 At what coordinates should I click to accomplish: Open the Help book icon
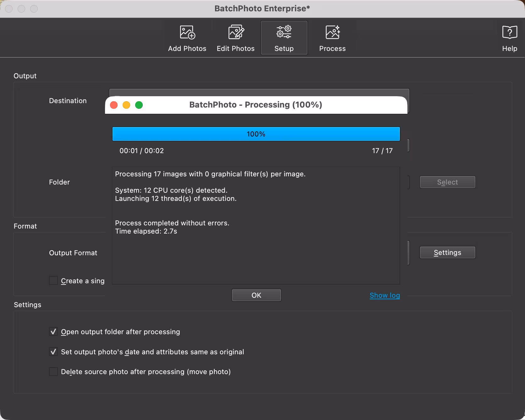point(510,38)
